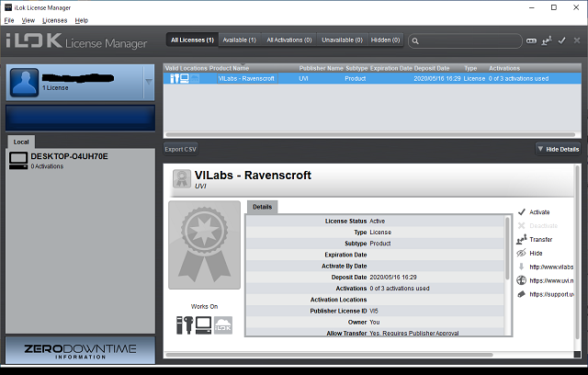Open the View menu

coord(28,20)
